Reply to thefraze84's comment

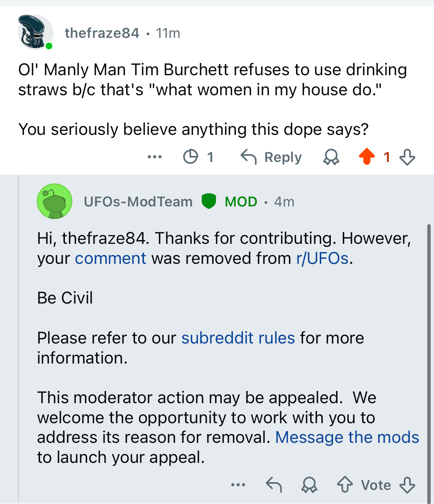pyautogui.click(x=271, y=157)
